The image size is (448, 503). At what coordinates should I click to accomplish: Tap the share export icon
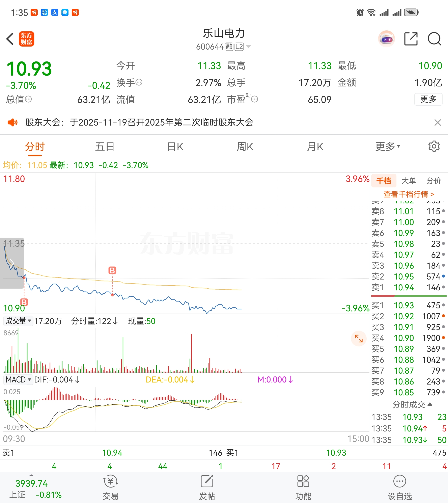pos(411,39)
